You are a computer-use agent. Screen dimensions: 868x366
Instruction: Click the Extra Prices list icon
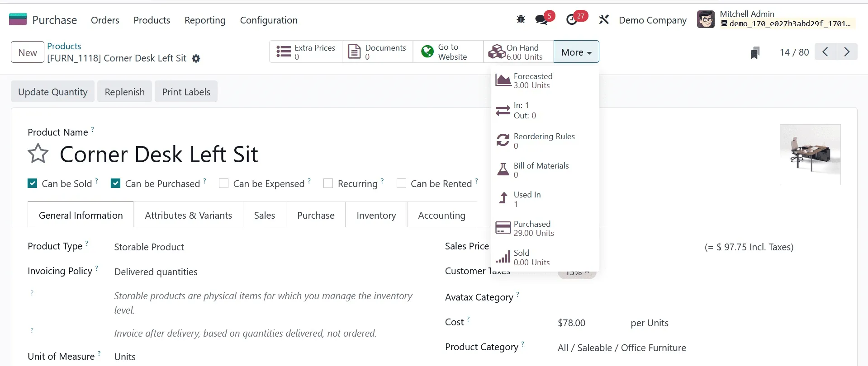tap(284, 52)
